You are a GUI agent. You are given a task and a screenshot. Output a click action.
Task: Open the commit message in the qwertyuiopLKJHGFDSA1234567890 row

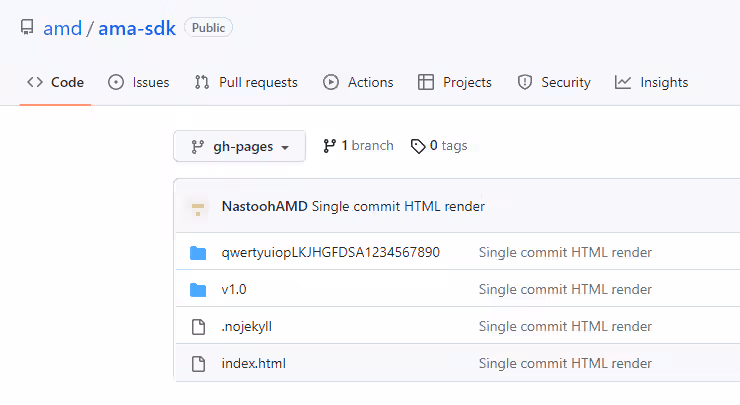(x=565, y=252)
